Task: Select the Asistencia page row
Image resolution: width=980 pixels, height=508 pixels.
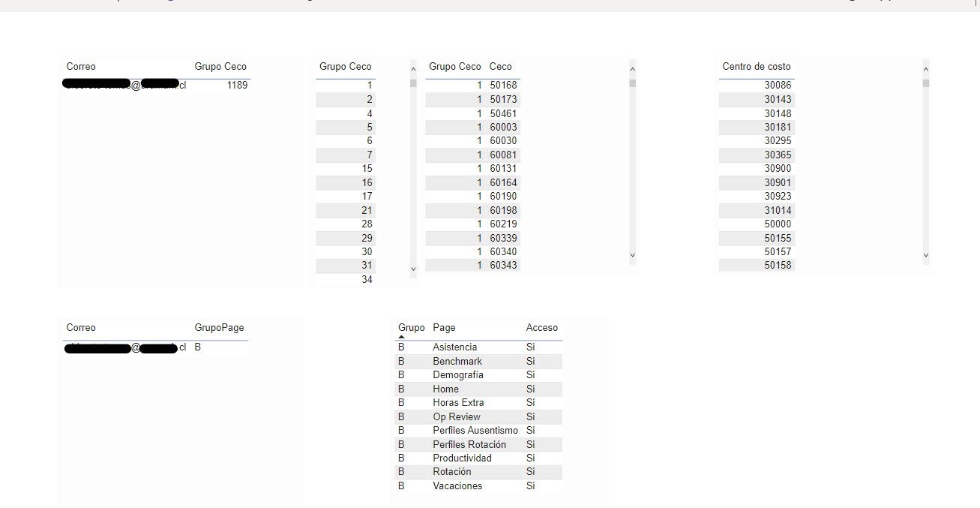Action: (478, 347)
